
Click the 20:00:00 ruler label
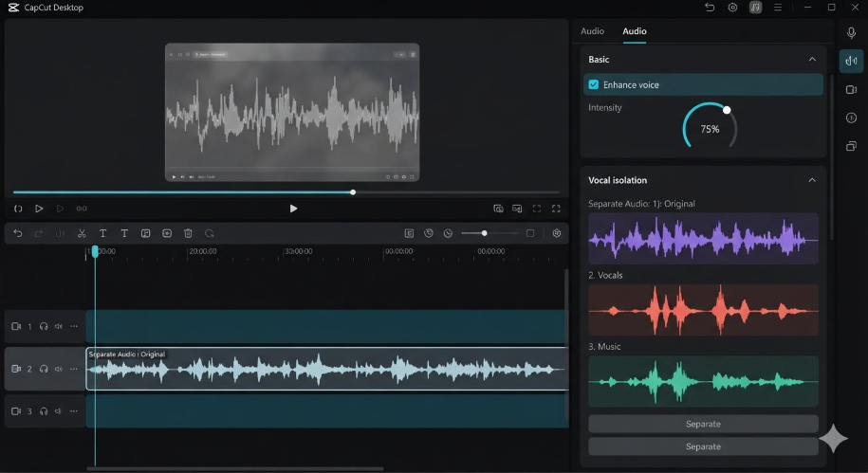(203, 251)
